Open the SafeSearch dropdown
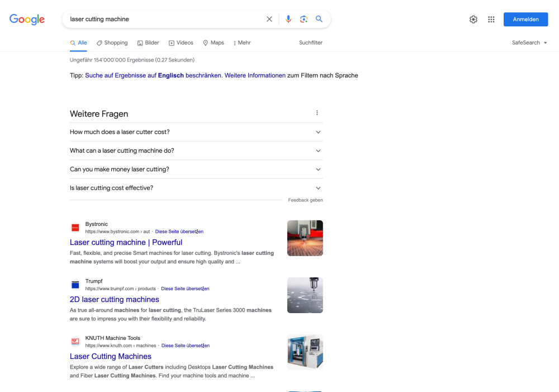The height and width of the screenshot is (392, 559). coord(528,42)
